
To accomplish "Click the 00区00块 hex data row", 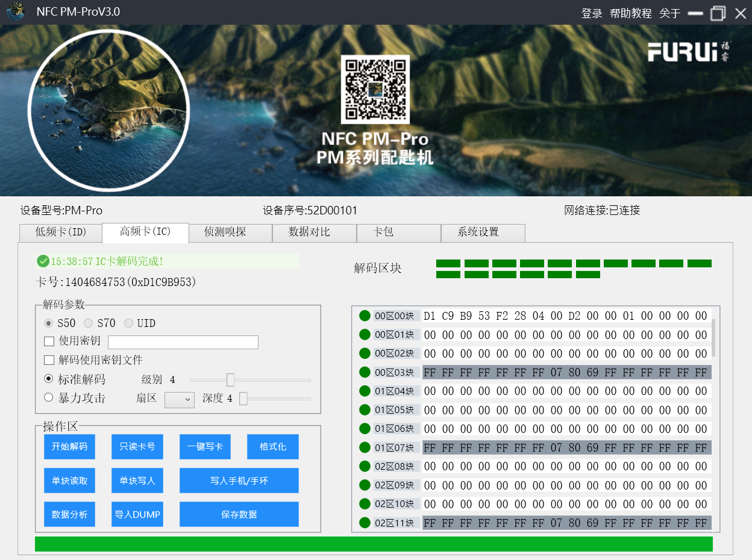I will [x=566, y=316].
